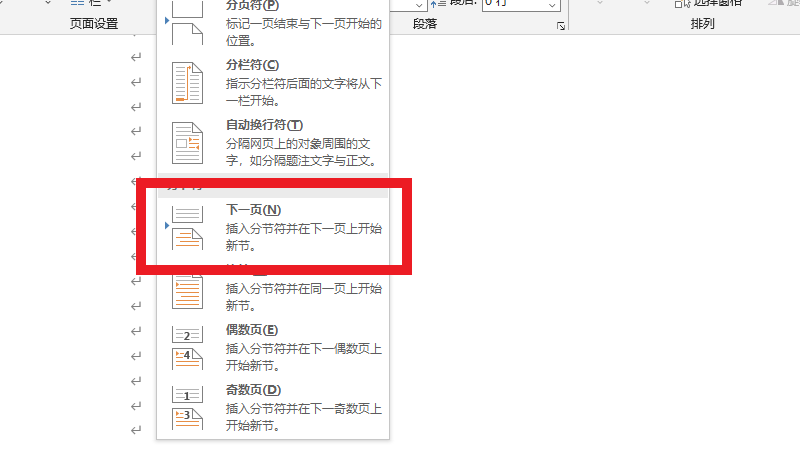Image resolution: width=800 pixels, height=450 pixels.
Task: Click the 选择窗格 selection pane icon
Action: tap(678, 3)
